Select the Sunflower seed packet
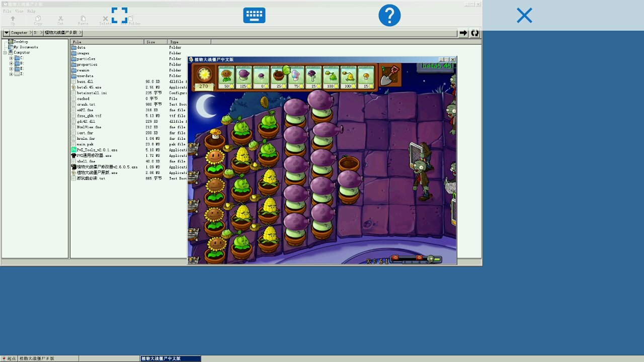 click(226, 77)
